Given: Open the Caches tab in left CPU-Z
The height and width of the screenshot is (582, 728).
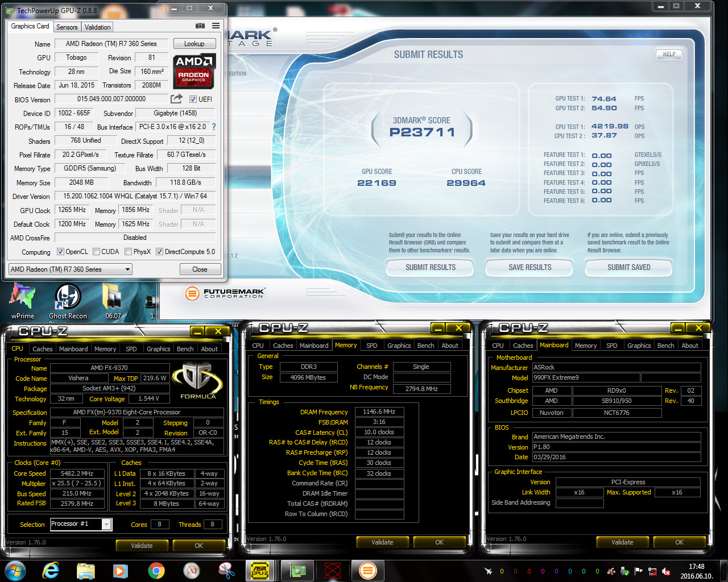Looking at the screenshot, I should point(42,349).
